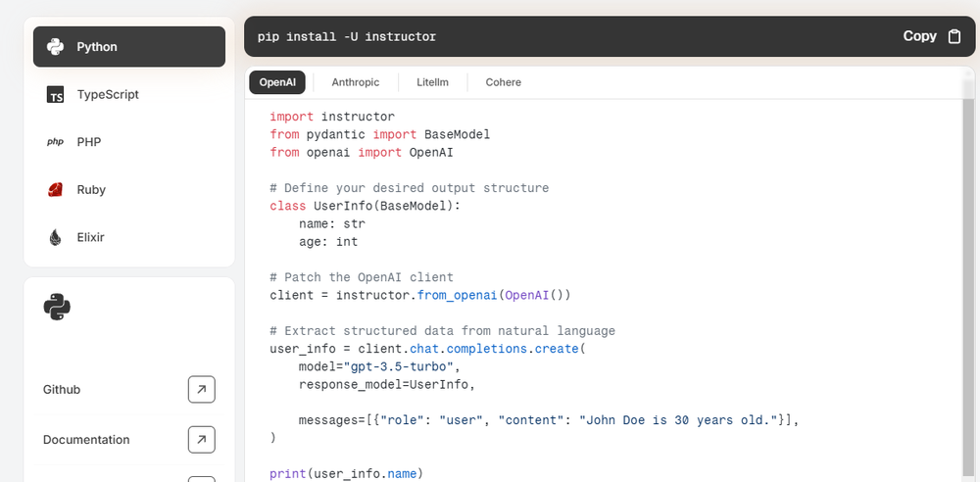Click the '# Patch the OpenAI client' comment

click(x=362, y=277)
